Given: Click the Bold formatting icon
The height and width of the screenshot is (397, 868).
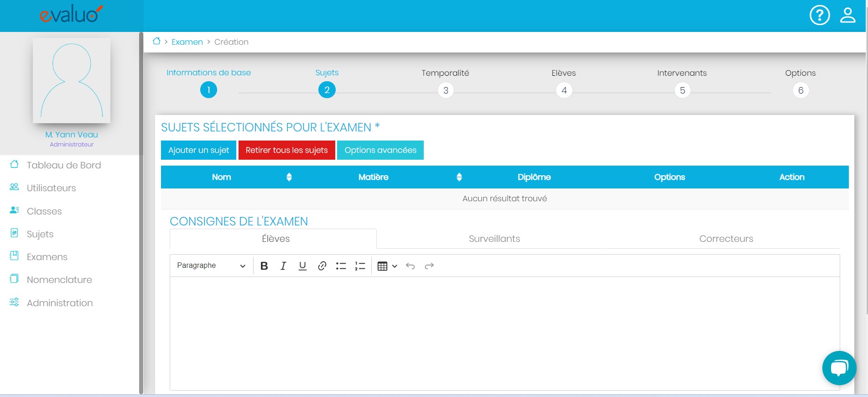Looking at the screenshot, I should tap(264, 266).
